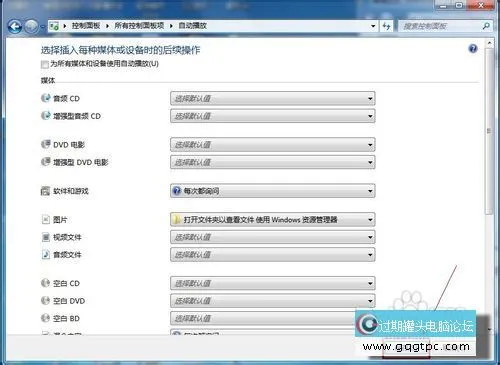This screenshot has height=365, width=500.
Task: Click the scrollbar up arrow
Action: click(x=489, y=43)
